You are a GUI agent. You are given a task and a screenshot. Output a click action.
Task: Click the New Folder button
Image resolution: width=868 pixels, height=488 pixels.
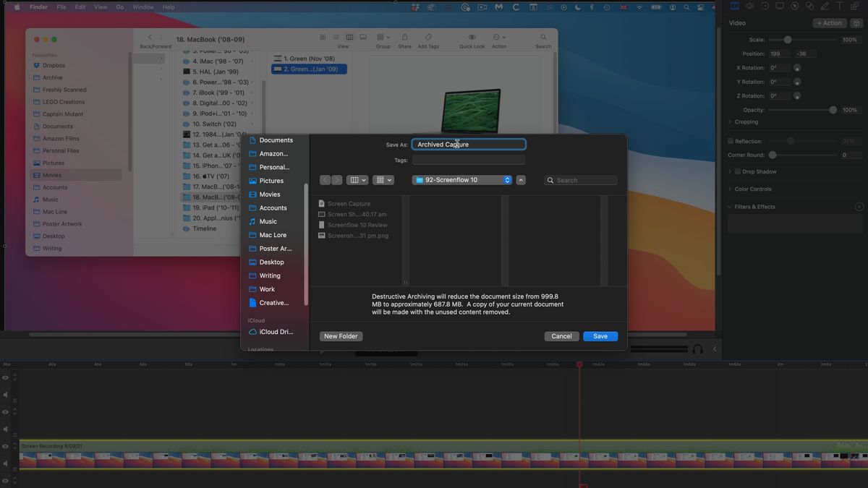[340, 335]
